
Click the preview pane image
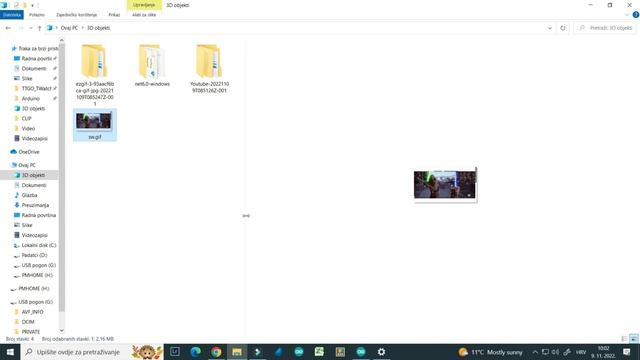pos(445,184)
